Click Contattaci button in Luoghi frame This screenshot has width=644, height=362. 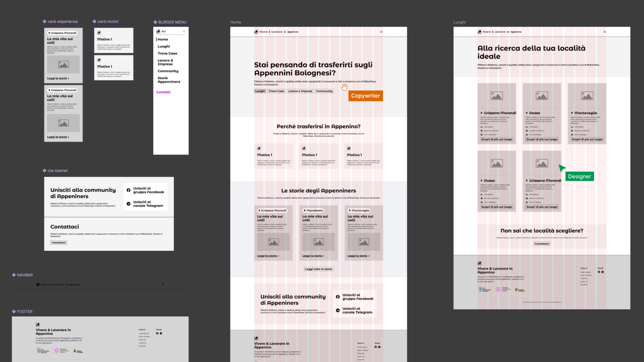click(542, 244)
